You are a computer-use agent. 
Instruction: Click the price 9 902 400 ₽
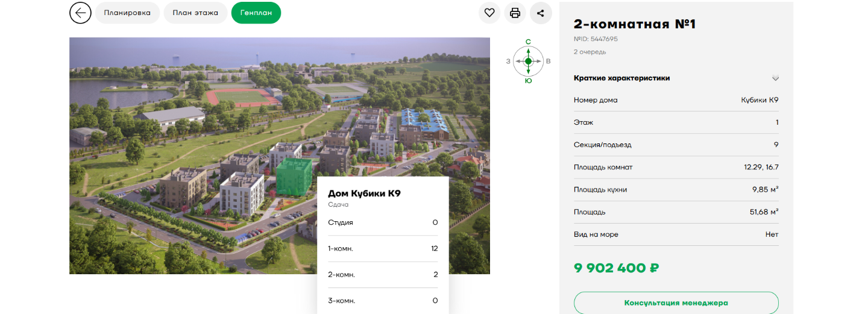[616, 268]
